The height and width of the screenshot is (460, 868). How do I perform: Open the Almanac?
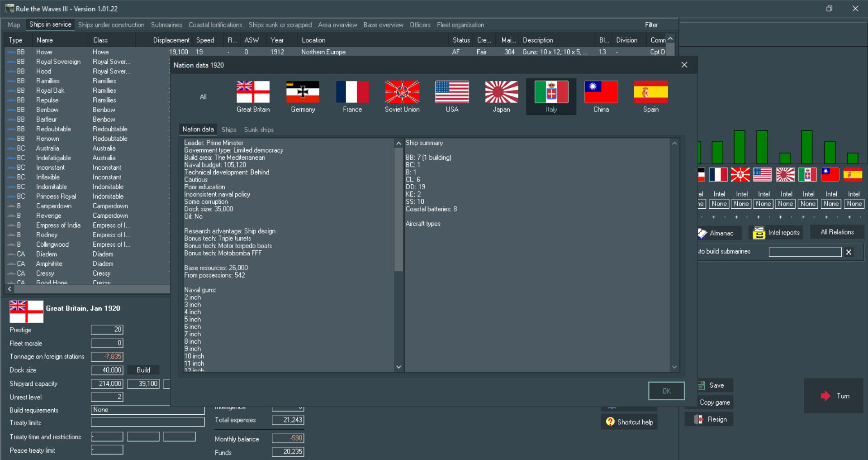718,233
